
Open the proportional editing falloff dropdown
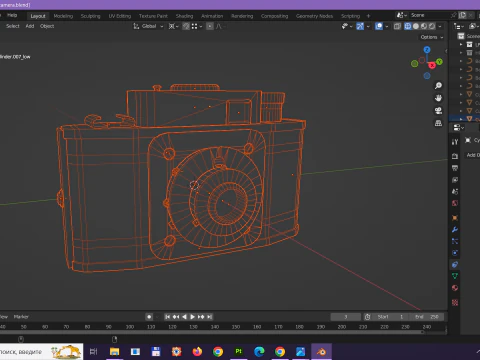(220, 26)
